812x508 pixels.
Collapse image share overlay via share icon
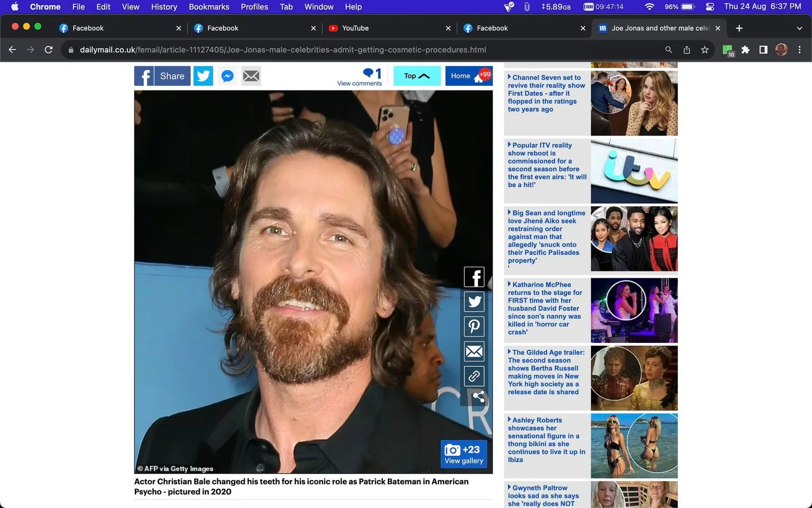click(478, 397)
